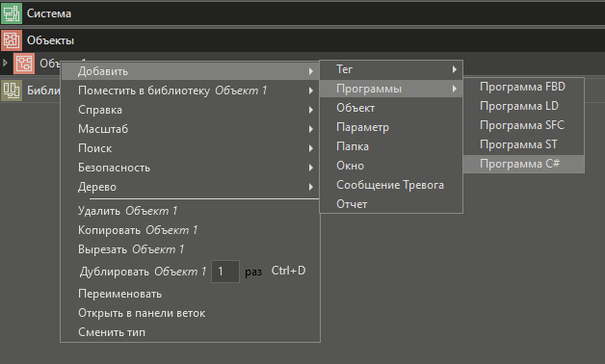The height and width of the screenshot is (364, 605).
Task: Select Программа C#
Action: tap(523, 164)
